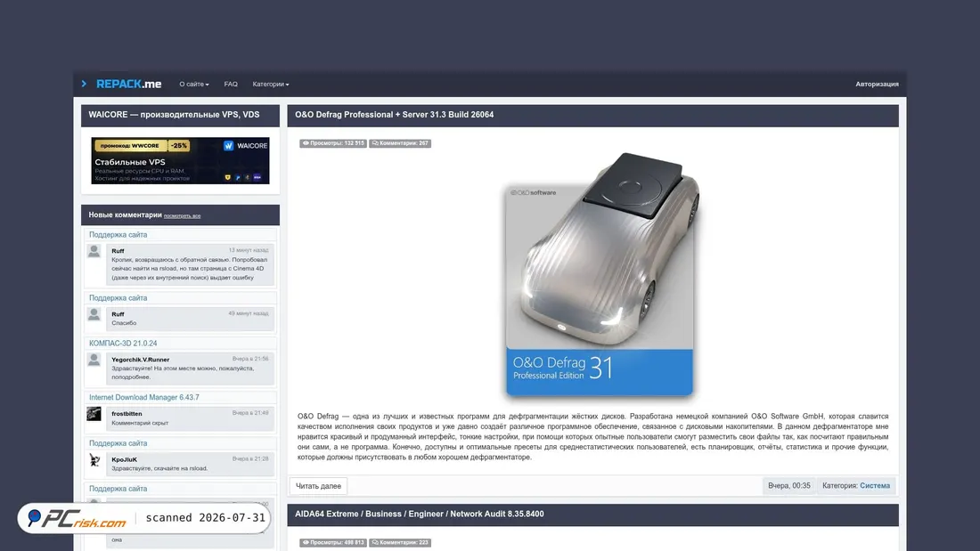Click the Вчера, 00:35 date label
Viewport: 980px width, 551px height.
[x=789, y=486]
